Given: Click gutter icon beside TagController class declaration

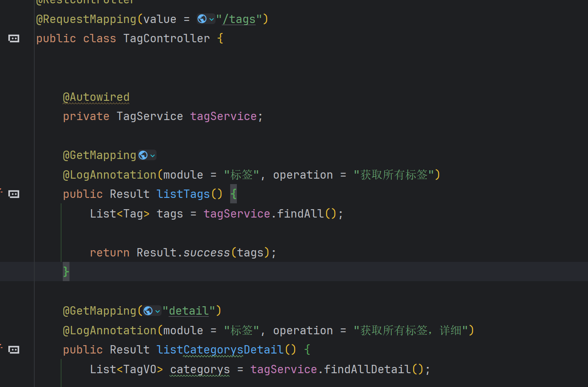Looking at the screenshot, I should coord(14,38).
